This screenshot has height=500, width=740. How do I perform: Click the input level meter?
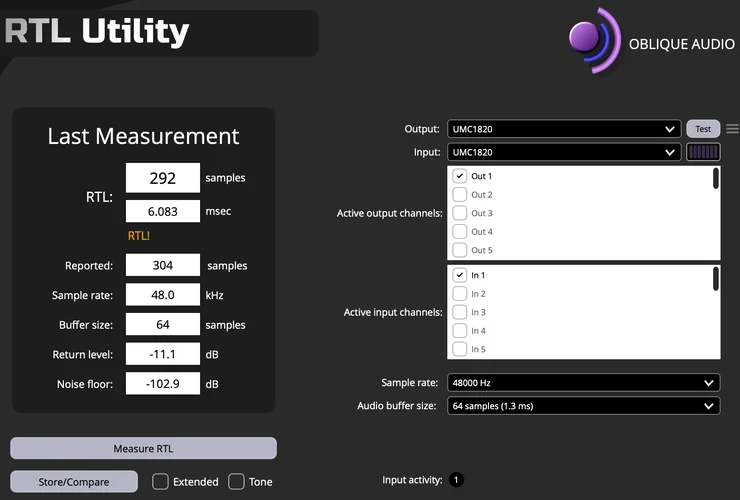703,152
